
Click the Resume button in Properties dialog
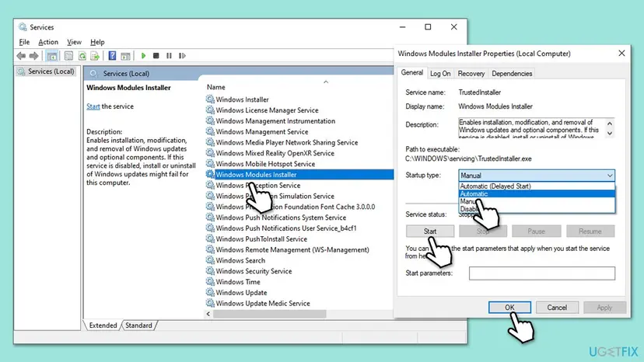pyautogui.click(x=590, y=231)
